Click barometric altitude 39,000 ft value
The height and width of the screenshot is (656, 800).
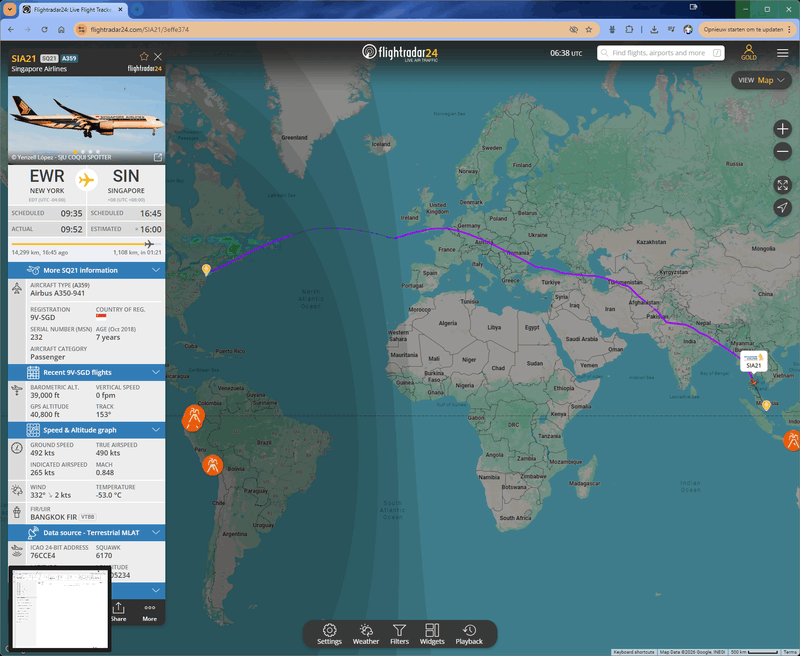point(45,395)
